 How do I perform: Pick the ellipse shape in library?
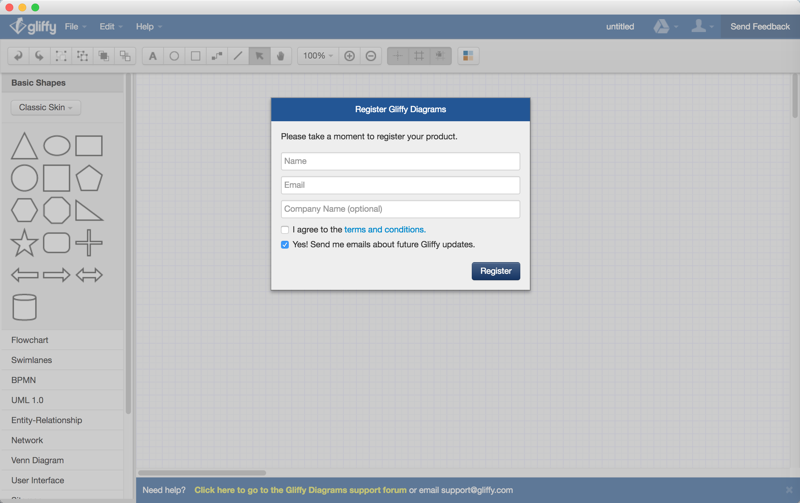pos(57,146)
